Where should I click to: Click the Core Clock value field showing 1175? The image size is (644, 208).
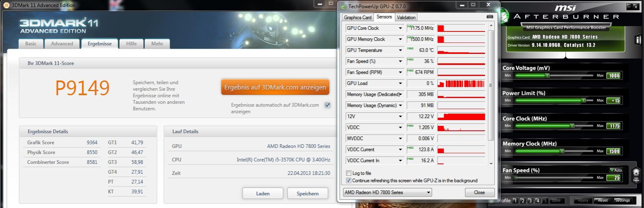(x=614, y=126)
